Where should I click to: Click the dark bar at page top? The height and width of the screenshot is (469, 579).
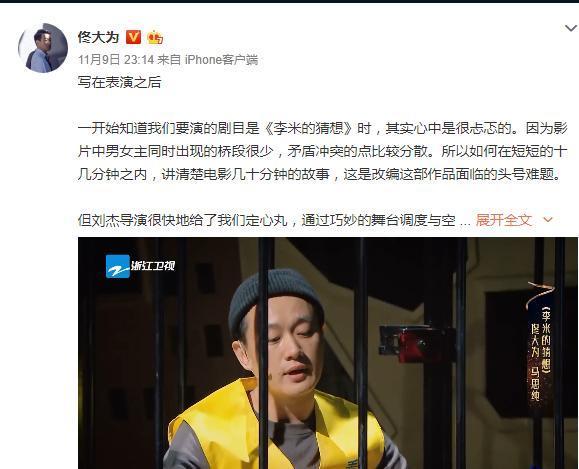pyautogui.click(x=290, y=1)
